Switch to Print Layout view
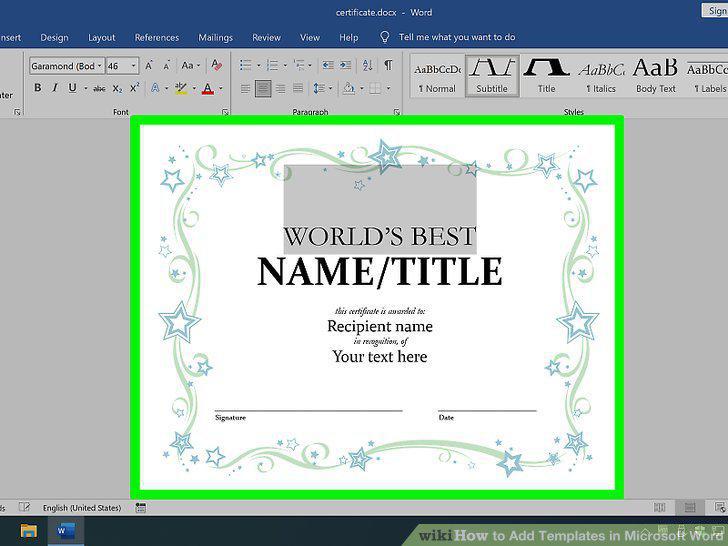 tap(690, 507)
